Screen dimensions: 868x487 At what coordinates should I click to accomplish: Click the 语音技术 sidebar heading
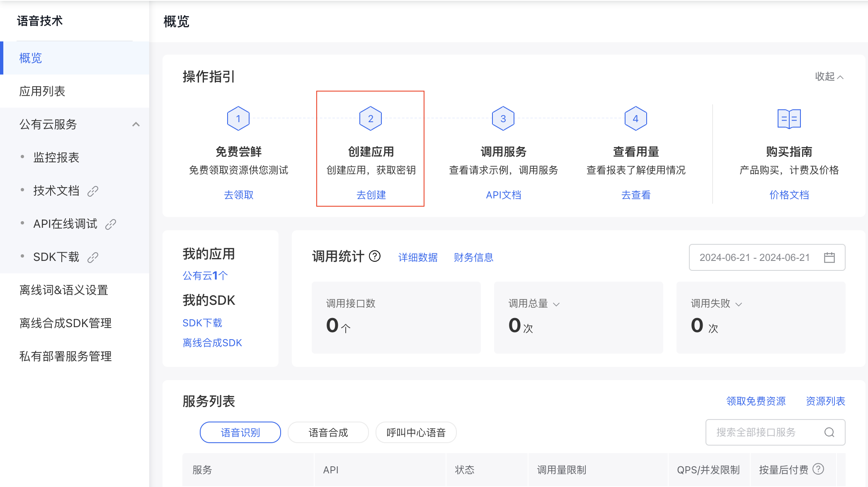tap(40, 21)
